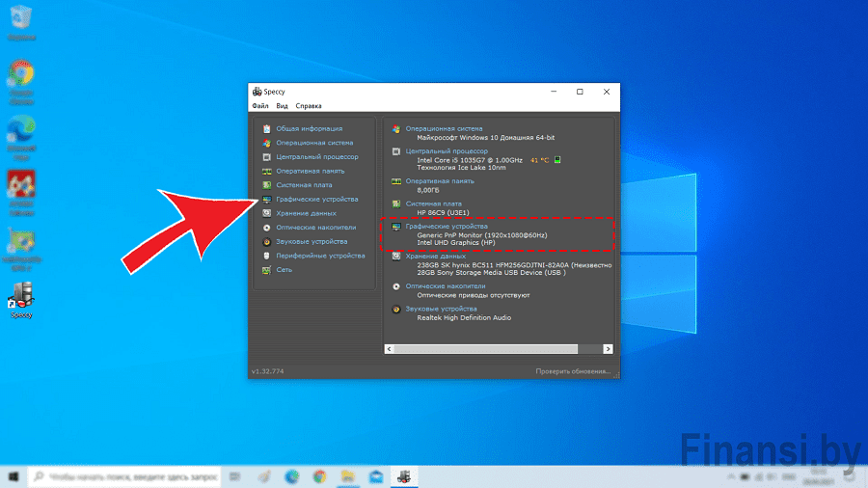The image size is (868, 488).
Task: Open Оптические накопители summary heading link
Action: pos(446,286)
